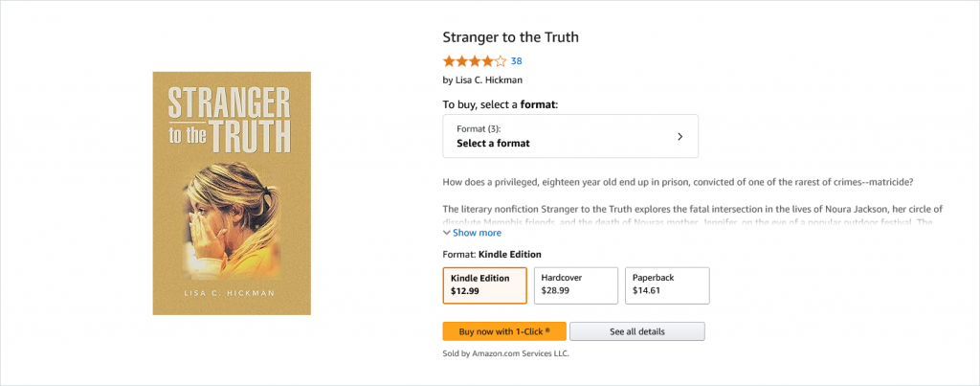Choose the Hardcover $28.99 format option
The width and height of the screenshot is (980, 386).
575,284
